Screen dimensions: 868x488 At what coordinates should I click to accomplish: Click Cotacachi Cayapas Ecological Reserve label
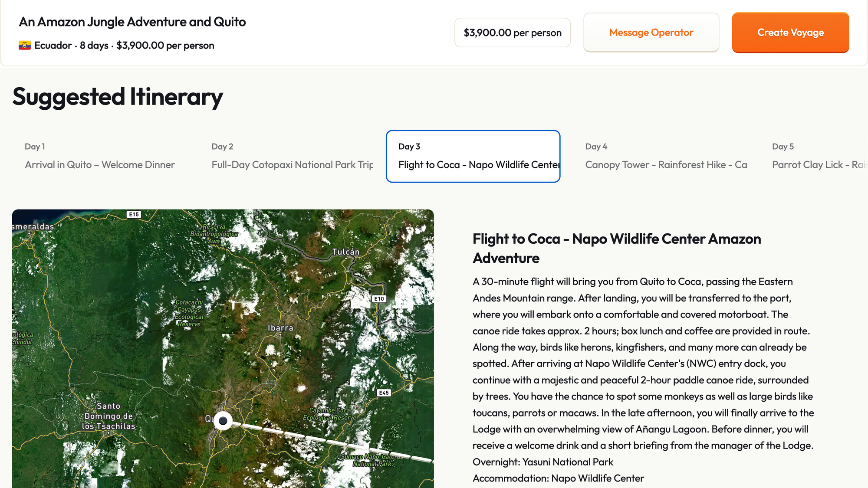pyautogui.click(x=189, y=313)
